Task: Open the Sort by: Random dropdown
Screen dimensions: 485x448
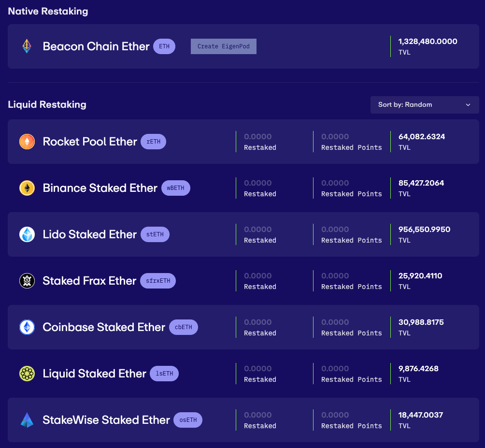Action: (x=424, y=105)
